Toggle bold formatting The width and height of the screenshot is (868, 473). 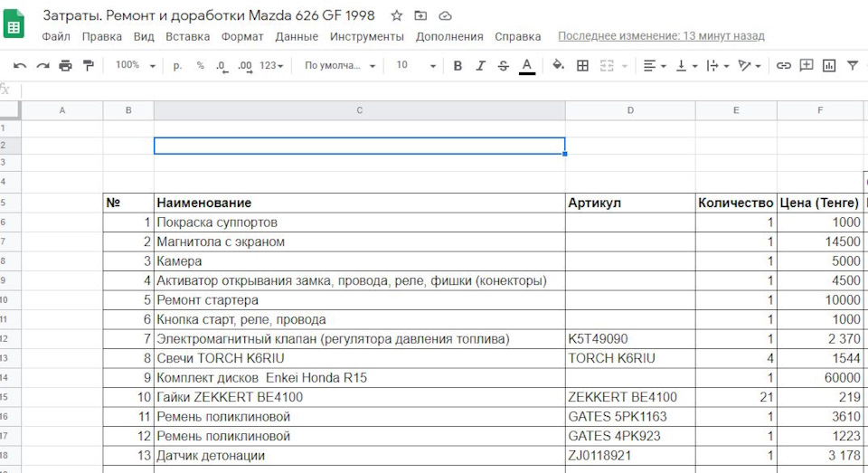(x=458, y=66)
